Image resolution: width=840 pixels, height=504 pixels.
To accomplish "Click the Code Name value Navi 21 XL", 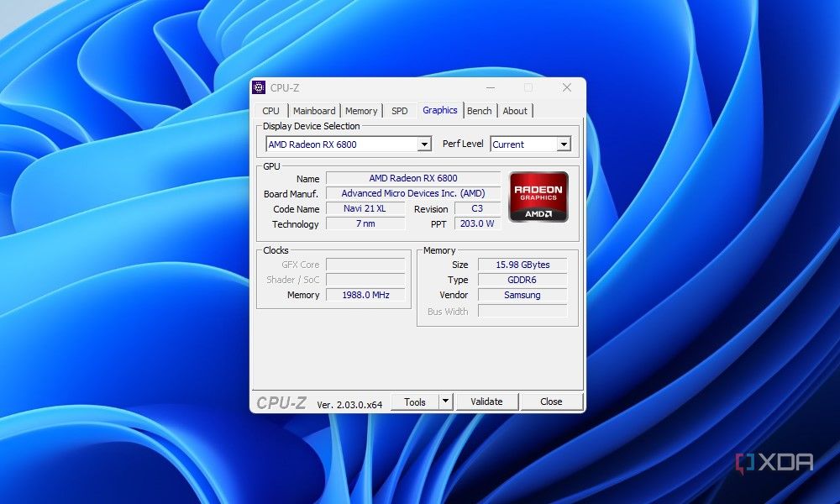I will pos(365,208).
